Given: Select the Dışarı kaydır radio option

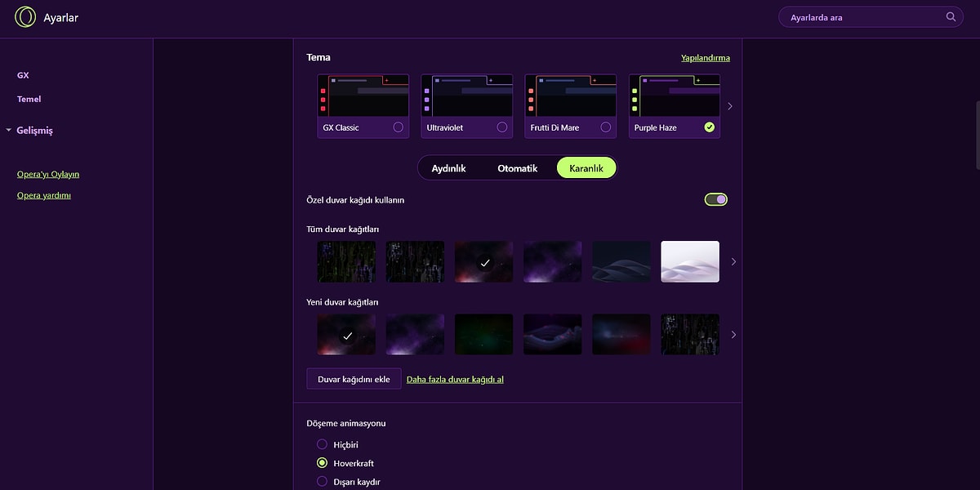Looking at the screenshot, I should click(322, 482).
